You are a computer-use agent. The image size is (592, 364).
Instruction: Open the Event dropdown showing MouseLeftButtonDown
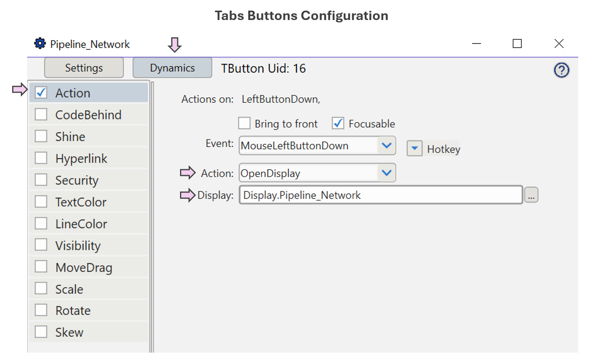click(386, 145)
